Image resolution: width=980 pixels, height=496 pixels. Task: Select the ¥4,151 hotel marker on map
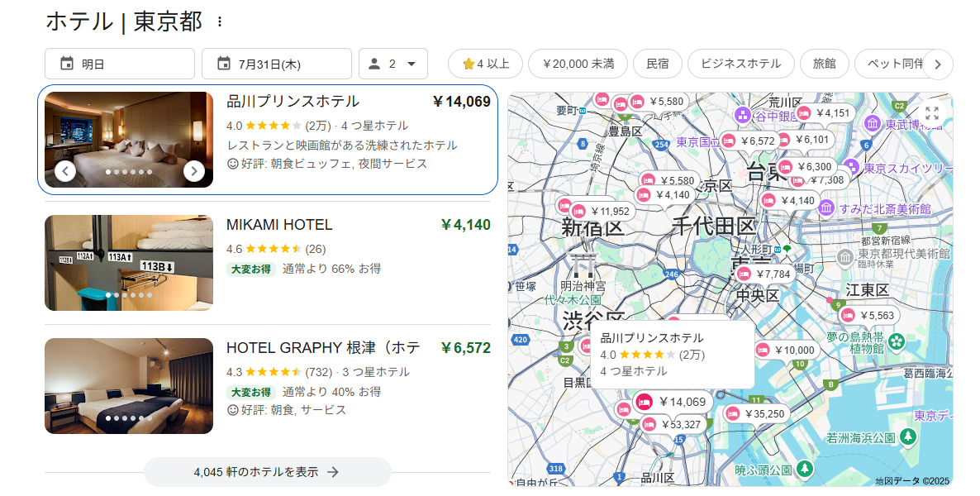tap(824, 113)
